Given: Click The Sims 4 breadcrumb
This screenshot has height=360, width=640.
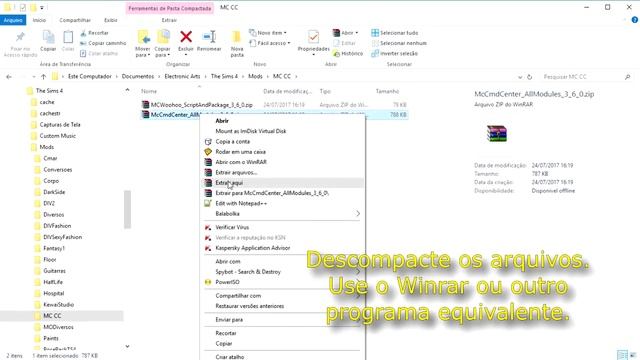Looking at the screenshot, I should tap(224, 76).
